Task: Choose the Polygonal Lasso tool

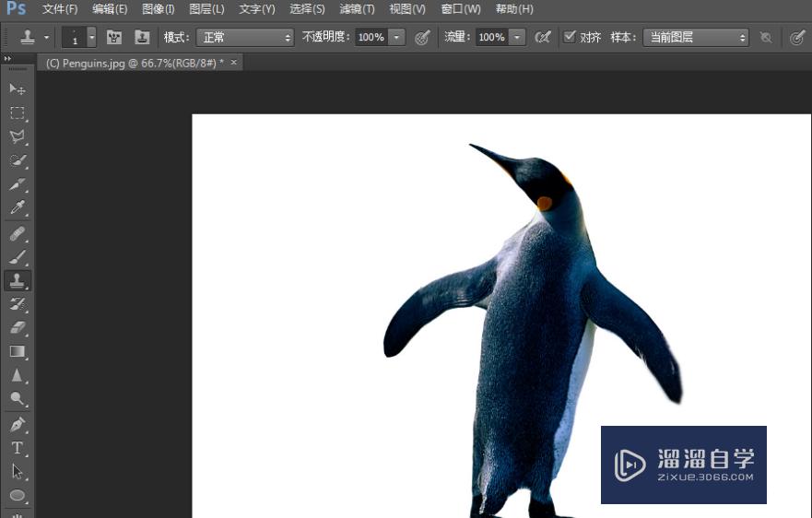Action: point(18,137)
